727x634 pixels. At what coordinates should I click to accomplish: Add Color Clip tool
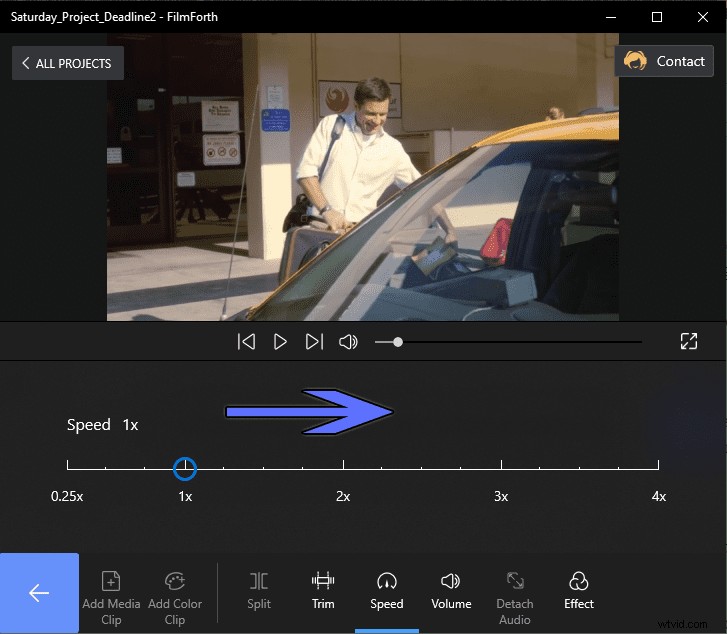[175, 598]
